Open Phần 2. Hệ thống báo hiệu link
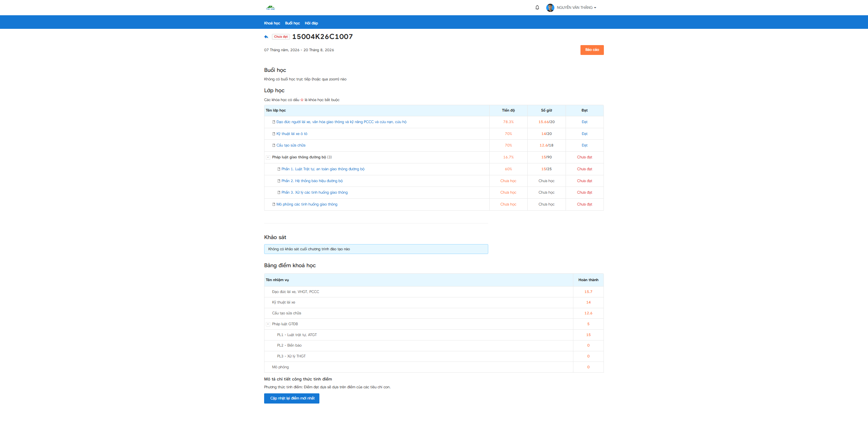The height and width of the screenshot is (431, 868). pyautogui.click(x=312, y=181)
